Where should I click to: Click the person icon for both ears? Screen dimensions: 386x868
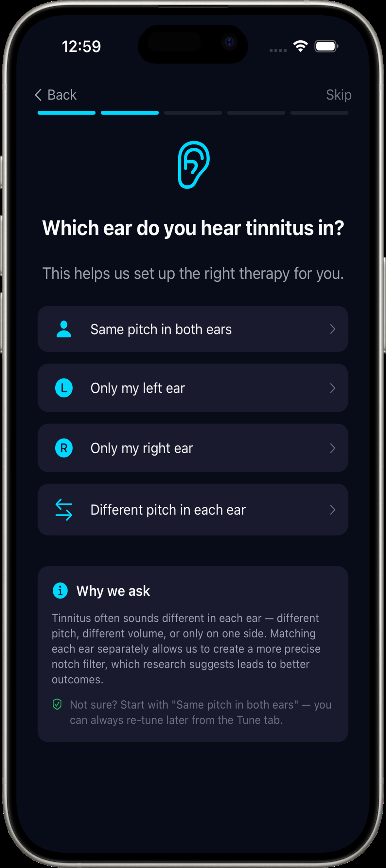[63, 329]
